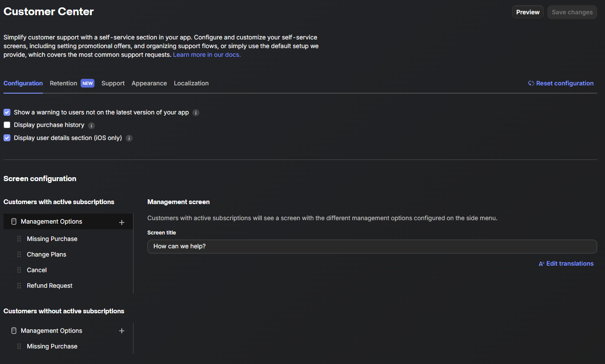Click the plus icon to add an active-subscription management option
Image resolution: width=605 pixels, height=364 pixels.
click(122, 221)
